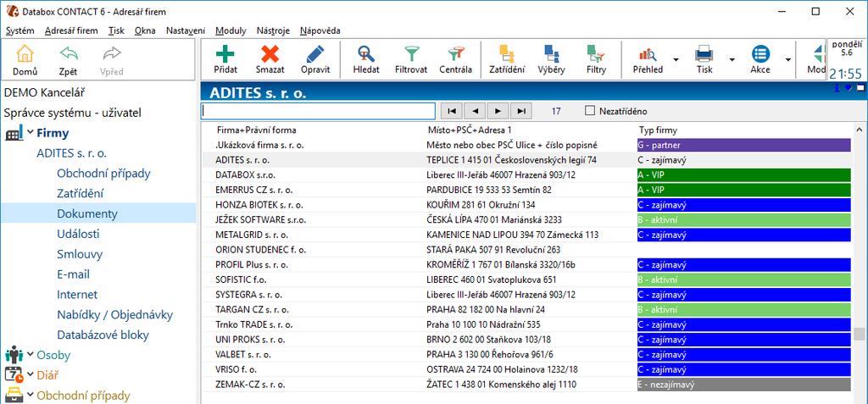Click the Databox application logo icon
The height and width of the screenshot is (404, 868).
12,11
